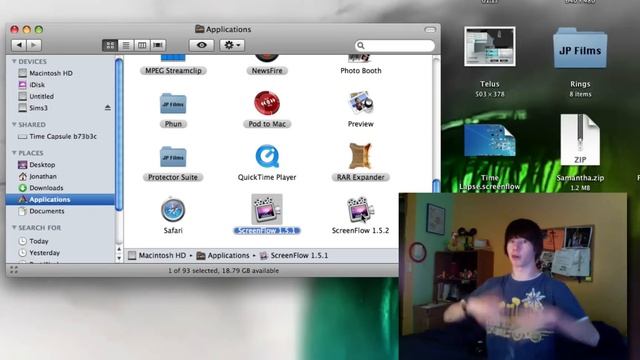The height and width of the screenshot is (360, 640).
Task: Click the Quick Look eye button
Action: click(202, 45)
